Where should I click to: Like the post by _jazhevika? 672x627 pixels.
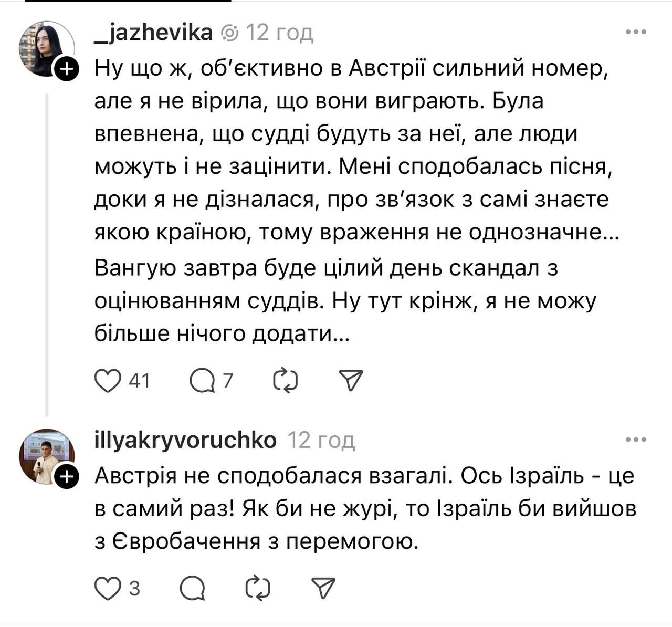pyautogui.click(x=108, y=381)
